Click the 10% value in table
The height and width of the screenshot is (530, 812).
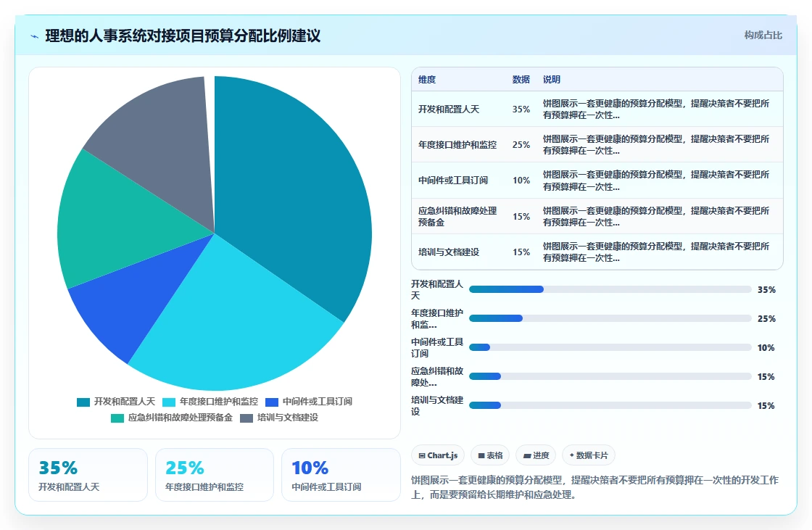coord(521,181)
